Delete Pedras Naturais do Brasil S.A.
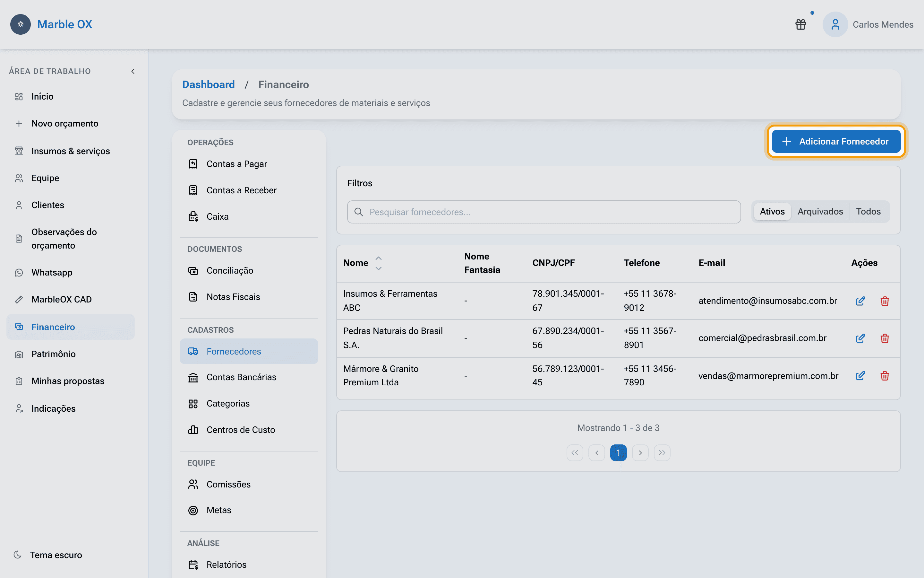This screenshot has width=924, height=578. pos(885,338)
